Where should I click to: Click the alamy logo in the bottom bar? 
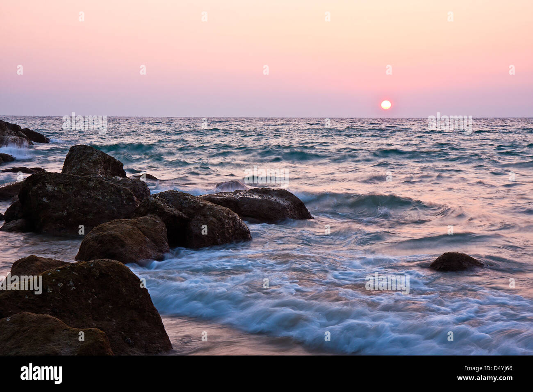[x=41, y=374]
